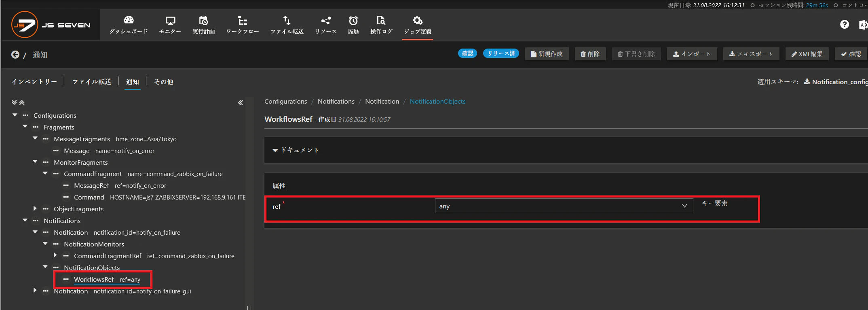Select the 通知 sub-tab
868x310 pixels.
[133, 82]
